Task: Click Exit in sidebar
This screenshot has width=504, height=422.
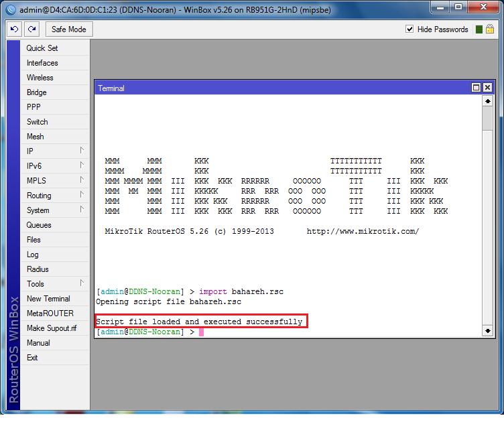Action: tap(55, 358)
